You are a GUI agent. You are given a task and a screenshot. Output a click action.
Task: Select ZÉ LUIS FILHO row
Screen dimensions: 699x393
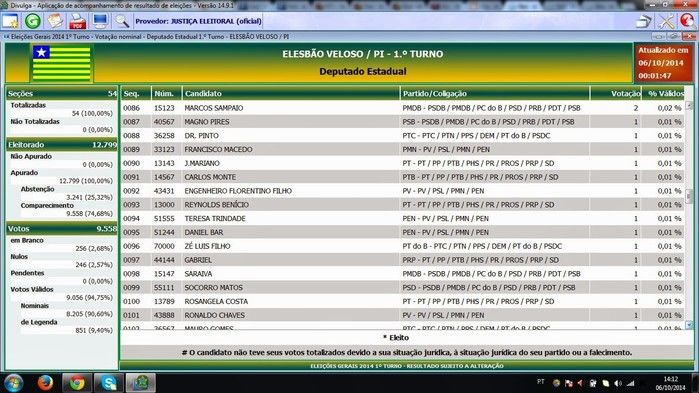click(x=403, y=246)
